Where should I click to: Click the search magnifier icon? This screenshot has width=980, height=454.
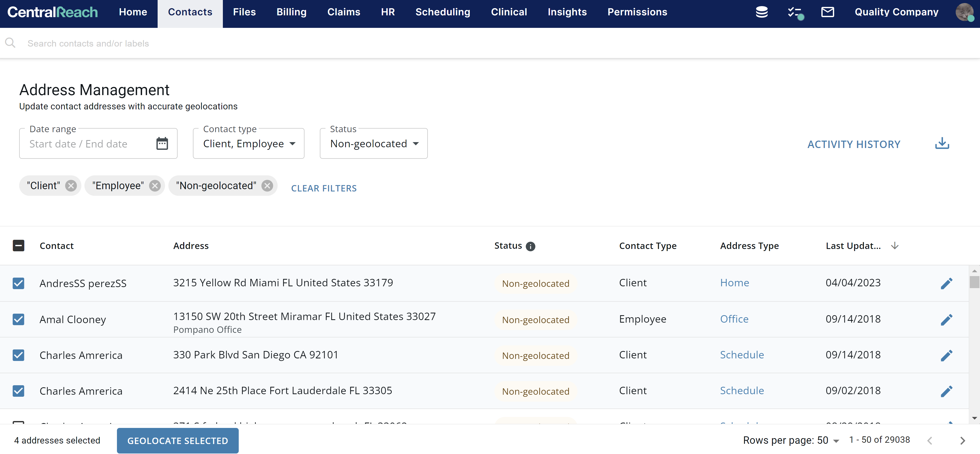[10, 43]
